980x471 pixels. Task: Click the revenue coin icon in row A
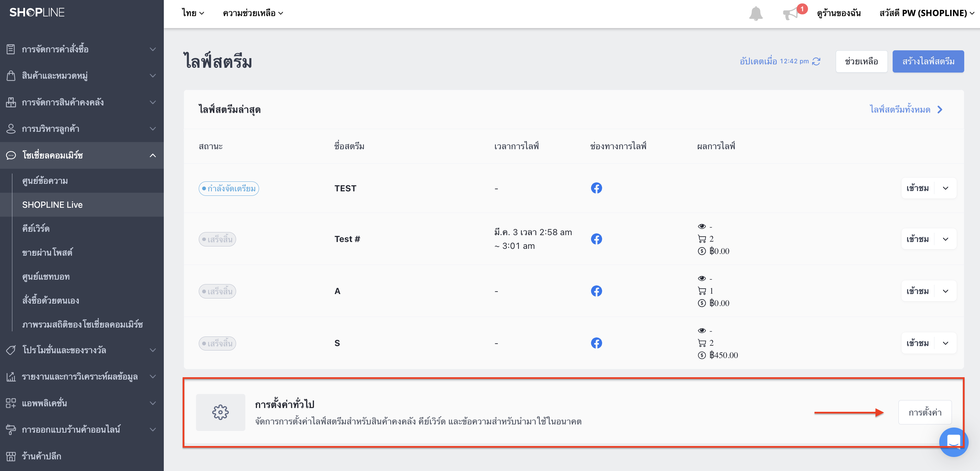702,303
